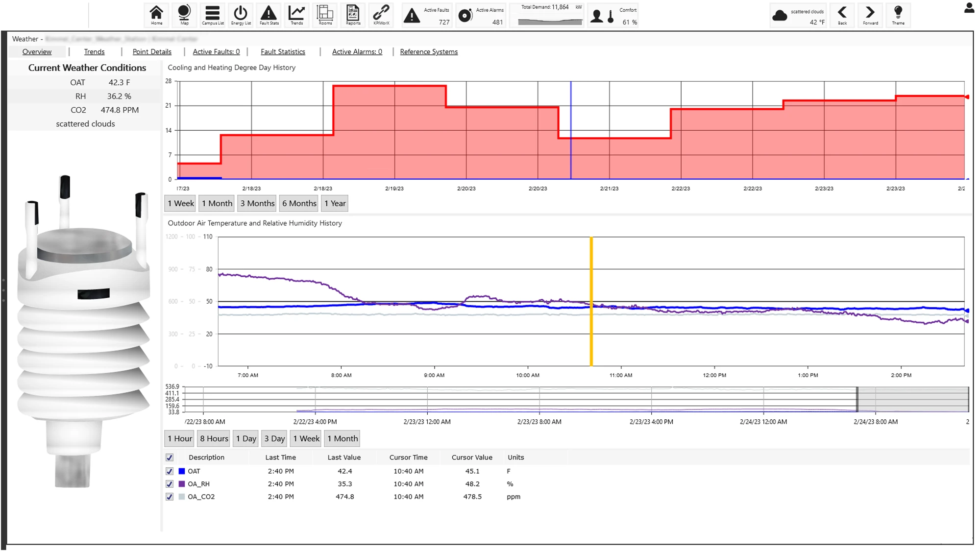980x551 pixels.
Task: Open the Map view icon
Action: click(184, 15)
